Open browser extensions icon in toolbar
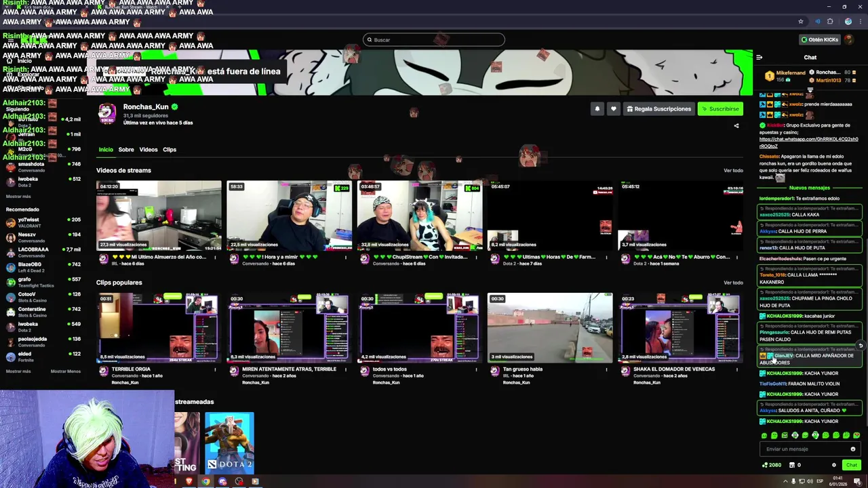Screen dimensions: 868x488 tap(830, 22)
